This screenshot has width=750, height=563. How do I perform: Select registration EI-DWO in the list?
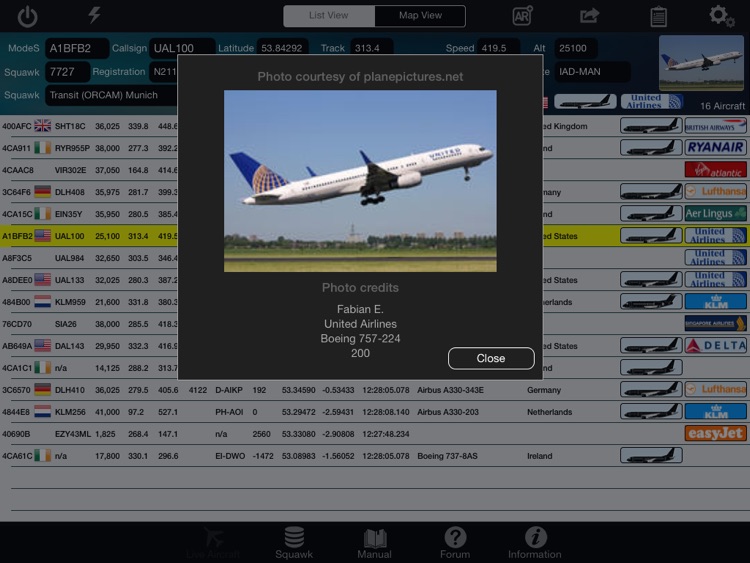[x=230, y=456]
